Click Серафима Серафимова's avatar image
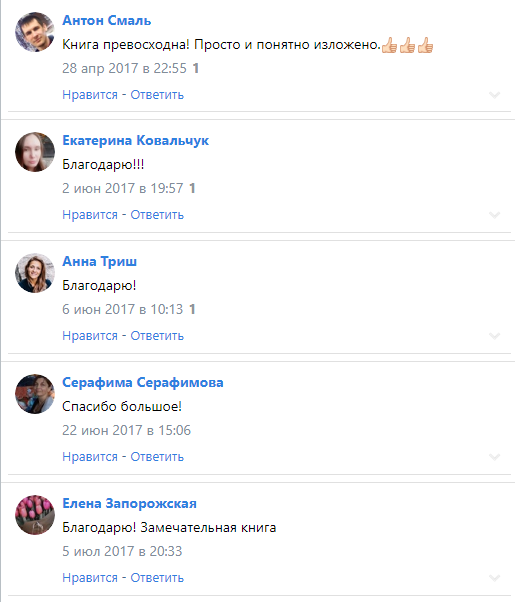This screenshot has width=515, height=602. (35, 394)
